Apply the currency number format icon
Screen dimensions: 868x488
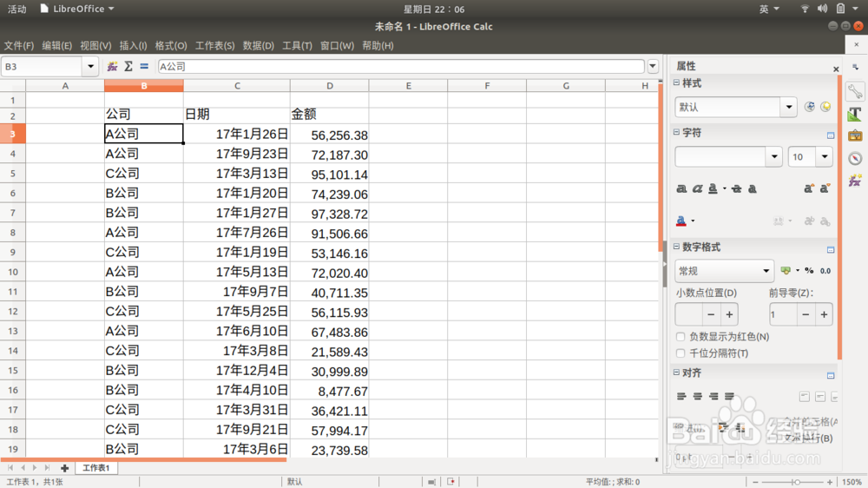(x=785, y=271)
